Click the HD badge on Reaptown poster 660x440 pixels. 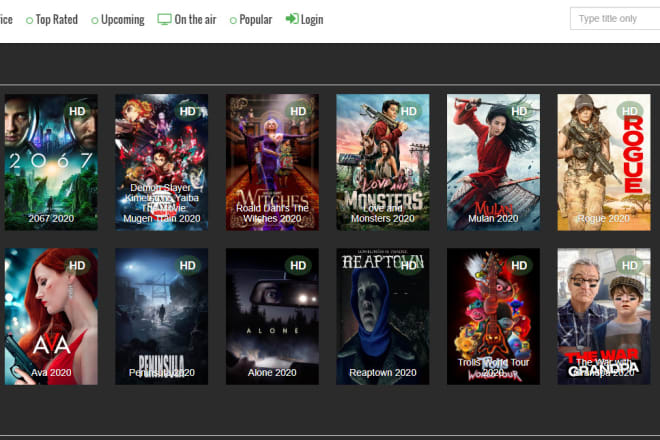point(408,265)
